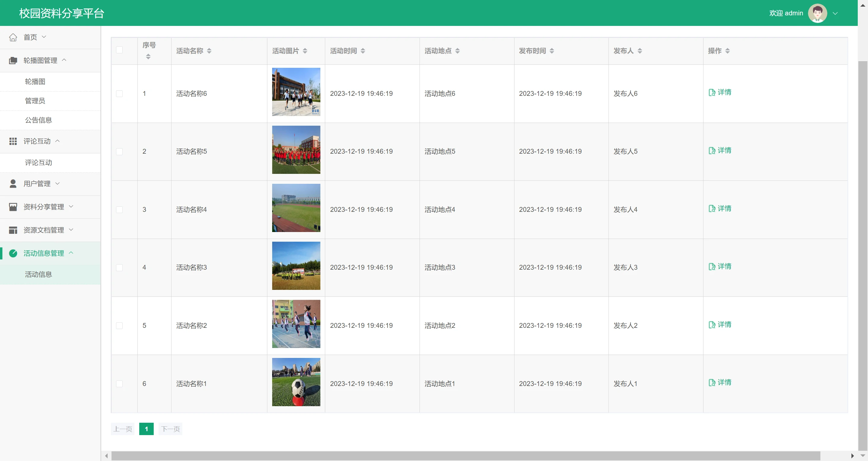Expand the 用户管理 menu chevron
868x461 pixels.
(58, 184)
